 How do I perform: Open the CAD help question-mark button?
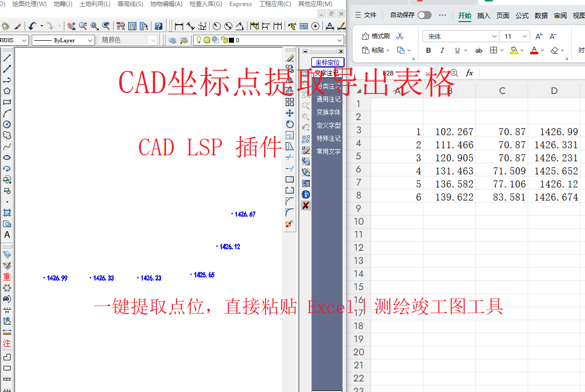(158, 26)
